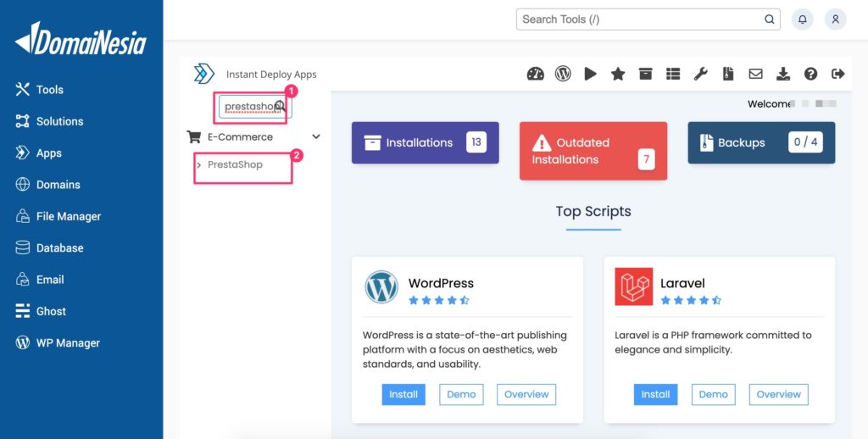Open the star ratings toolbar icon
Image resolution: width=868 pixels, height=439 pixels.
618,74
